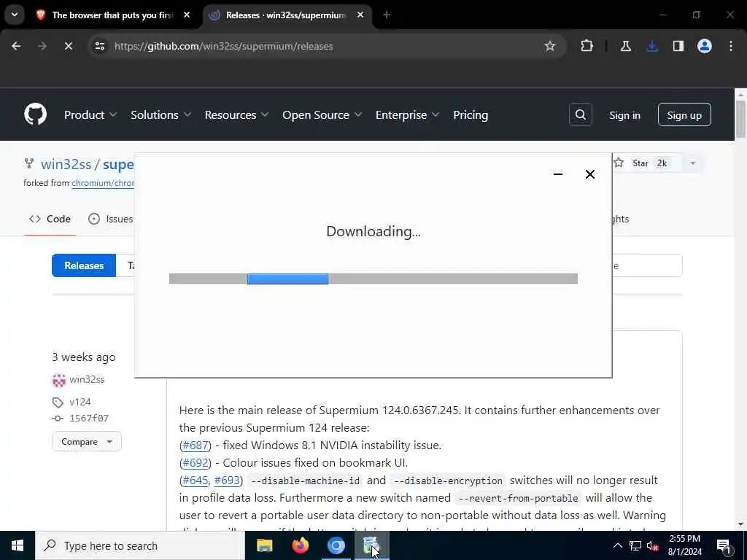The image size is (747, 560).
Task: Open the win32ss author link
Action: pyautogui.click(x=87, y=379)
